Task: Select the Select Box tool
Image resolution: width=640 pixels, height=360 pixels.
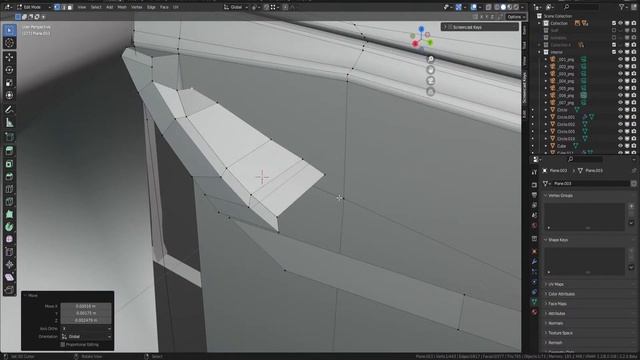Action: tap(9, 30)
